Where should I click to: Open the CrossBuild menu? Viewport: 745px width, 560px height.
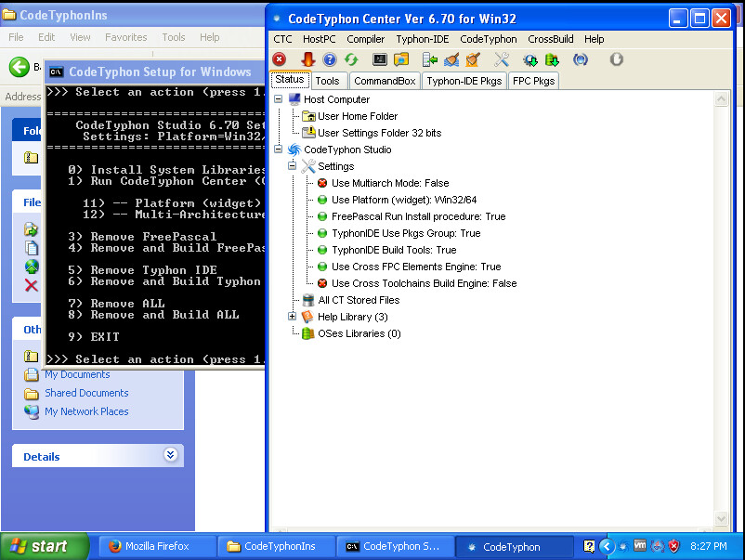[551, 39]
